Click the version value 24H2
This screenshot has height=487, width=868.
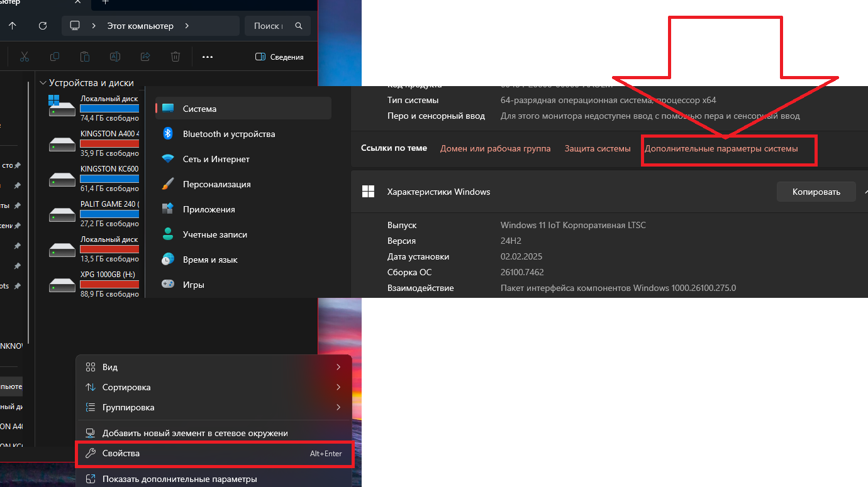511,241
